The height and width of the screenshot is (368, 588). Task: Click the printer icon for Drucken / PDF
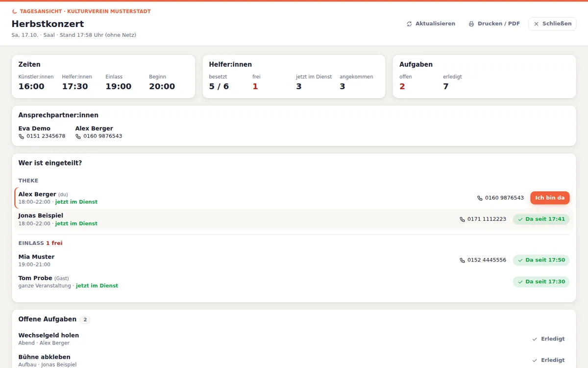coord(471,24)
